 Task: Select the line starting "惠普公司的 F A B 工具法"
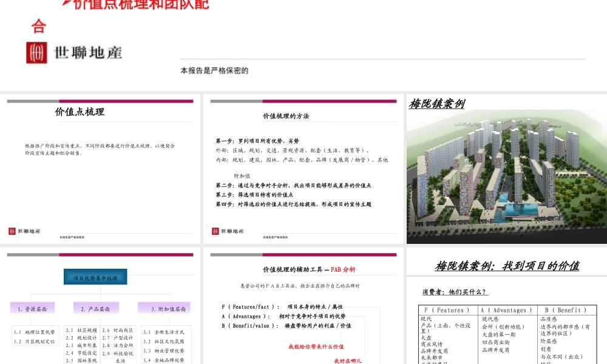300,286
